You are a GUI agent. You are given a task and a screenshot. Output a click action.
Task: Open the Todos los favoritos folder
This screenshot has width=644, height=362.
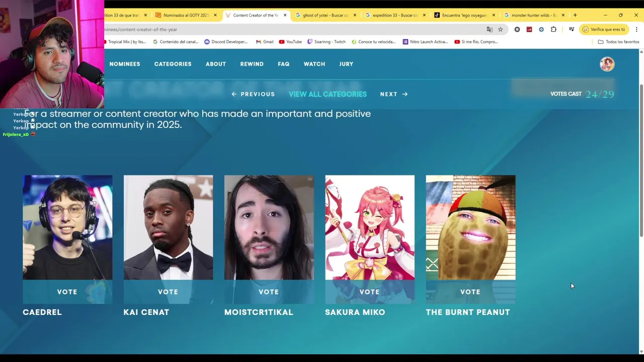(x=618, y=42)
